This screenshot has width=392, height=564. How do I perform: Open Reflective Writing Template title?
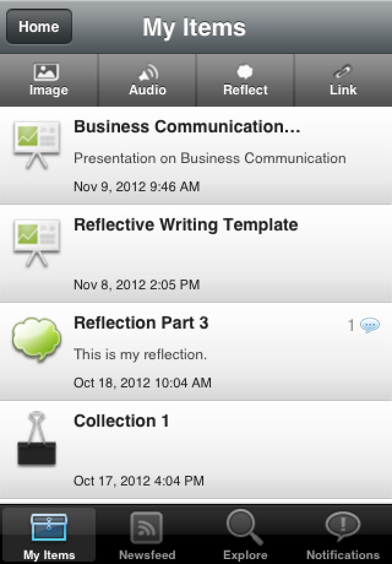(186, 225)
